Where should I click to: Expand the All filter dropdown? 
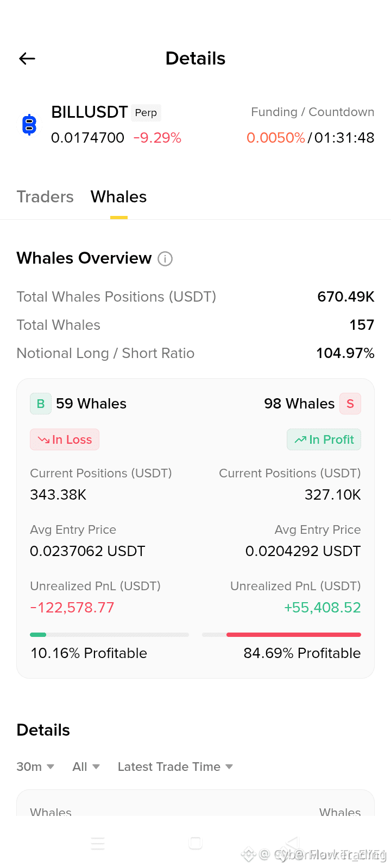point(86,767)
